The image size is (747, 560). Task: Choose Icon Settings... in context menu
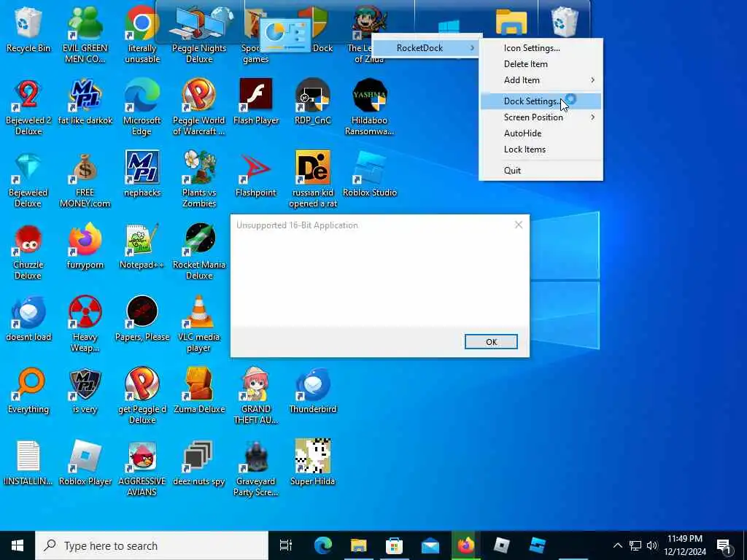[x=541, y=48]
